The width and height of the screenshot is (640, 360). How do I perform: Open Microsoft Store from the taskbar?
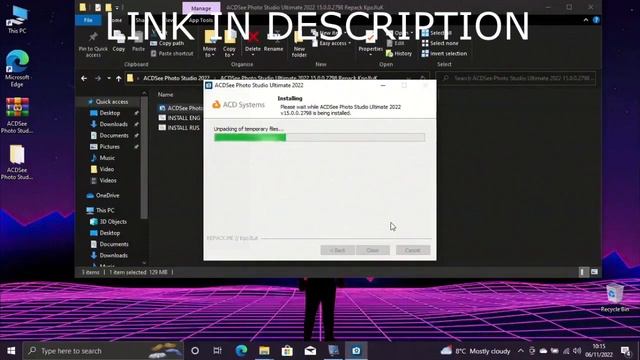pos(287,351)
